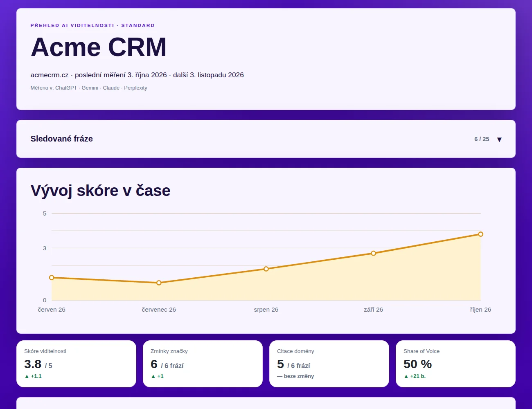Click the Skóre viditelnosti card label
532x409 pixels.
click(45, 351)
